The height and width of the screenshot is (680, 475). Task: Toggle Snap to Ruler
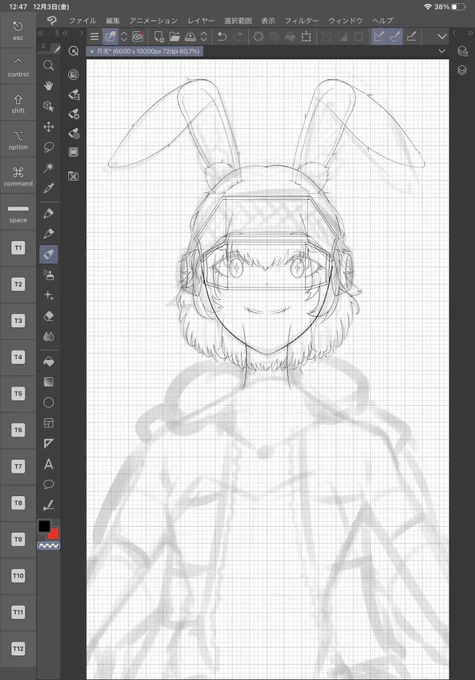click(x=379, y=36)
